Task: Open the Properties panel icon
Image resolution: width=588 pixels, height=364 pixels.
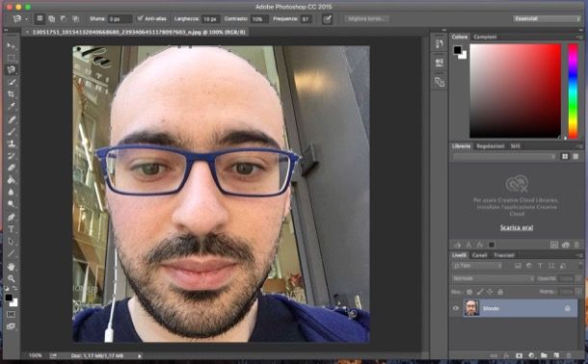Action: [440, 63]
